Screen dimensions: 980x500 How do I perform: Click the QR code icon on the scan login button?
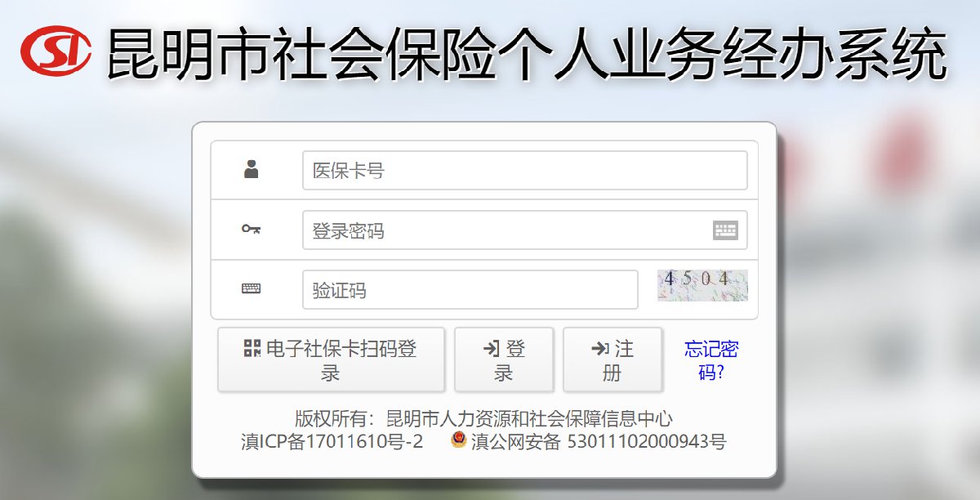pos(252,348)
